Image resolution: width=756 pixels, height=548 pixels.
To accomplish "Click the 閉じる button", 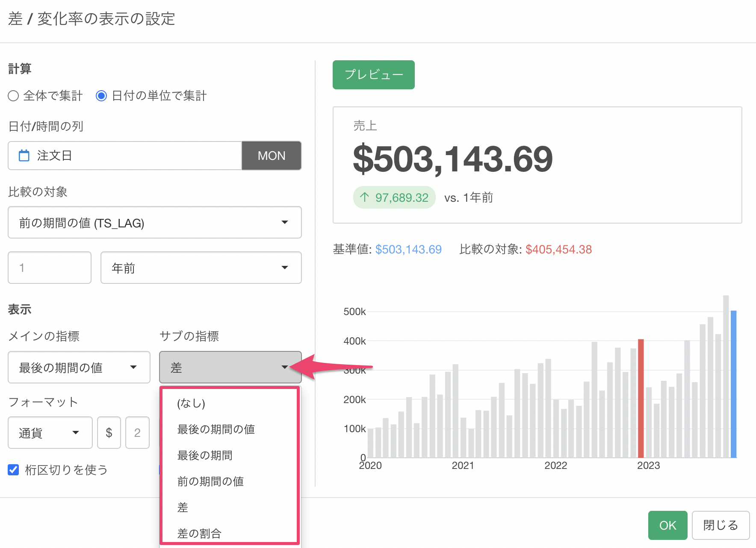I will (721, 525).
